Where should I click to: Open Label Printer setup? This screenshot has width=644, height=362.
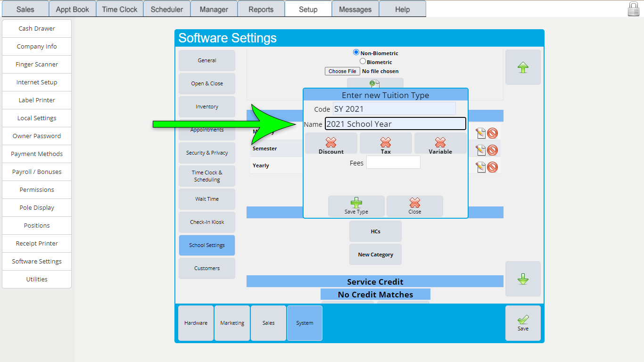(x=37, y=100)
